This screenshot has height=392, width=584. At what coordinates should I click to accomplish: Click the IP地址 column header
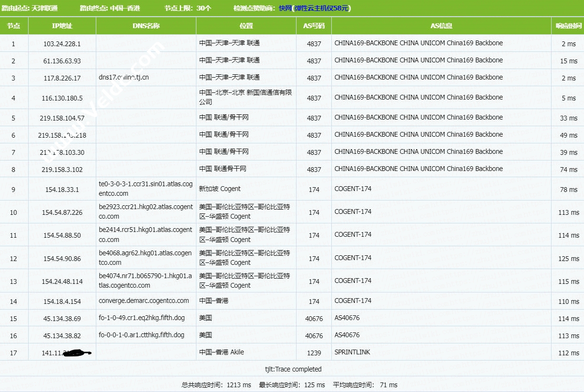62,26
